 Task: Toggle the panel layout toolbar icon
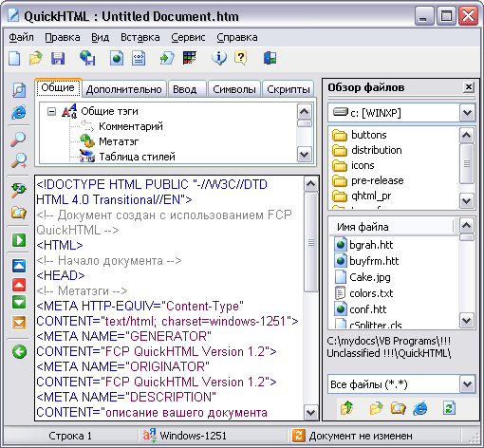(270, 58)
